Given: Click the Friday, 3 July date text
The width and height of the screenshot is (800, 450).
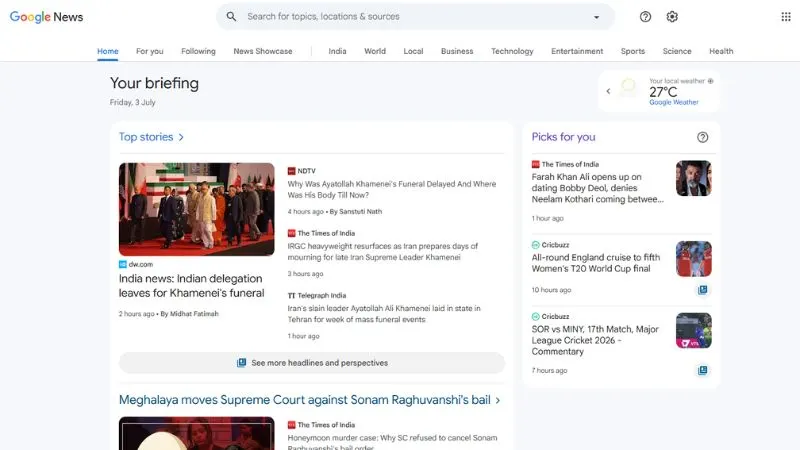Looking at the screenshot, I should tap(133, 103).
